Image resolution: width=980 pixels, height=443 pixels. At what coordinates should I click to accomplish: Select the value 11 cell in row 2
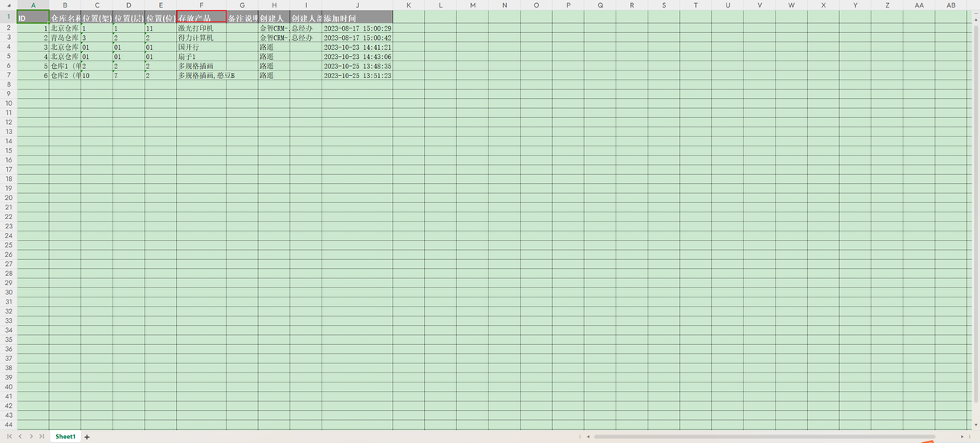[x=161, y=28]
